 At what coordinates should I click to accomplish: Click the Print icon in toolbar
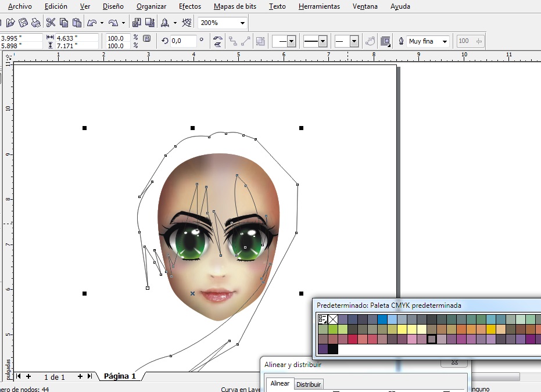pyautogui.click(x=35, y=23)
